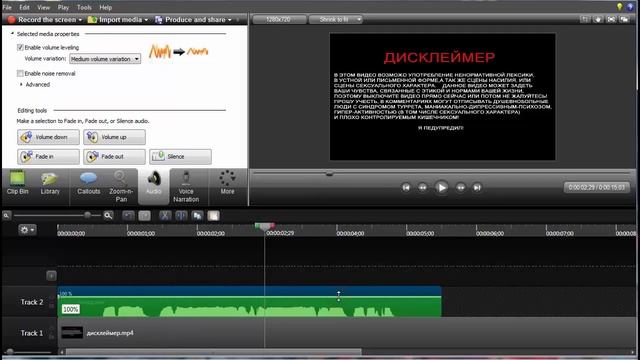This screenshot has height=360, width=640.
Task: Open the Edit menu
Action: [24, 7]
